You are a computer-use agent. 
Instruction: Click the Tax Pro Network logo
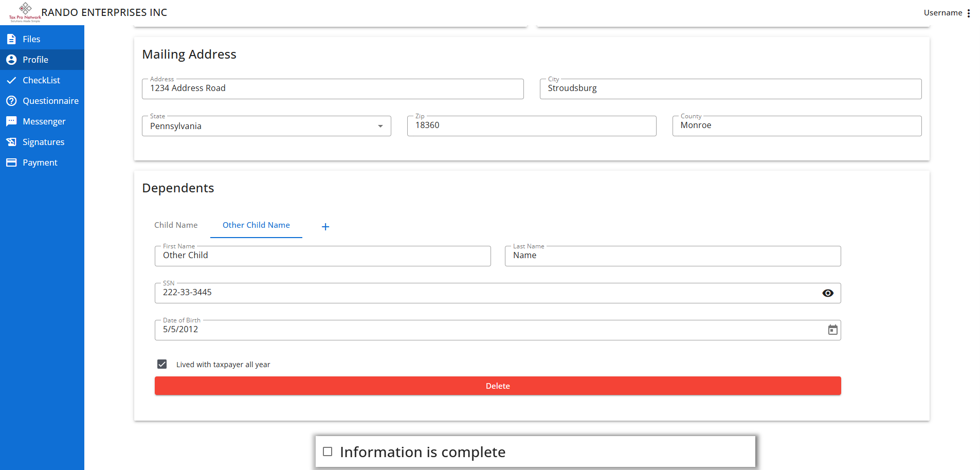coord(25,12)
